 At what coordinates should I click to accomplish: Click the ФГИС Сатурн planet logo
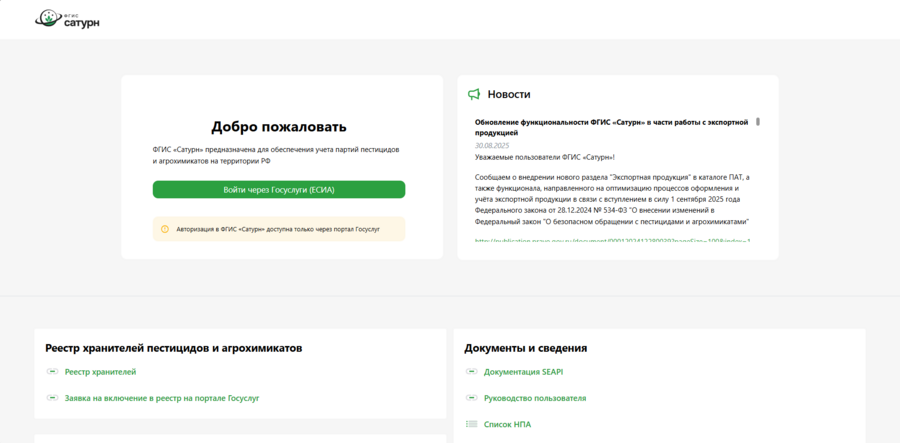(47, 18)
